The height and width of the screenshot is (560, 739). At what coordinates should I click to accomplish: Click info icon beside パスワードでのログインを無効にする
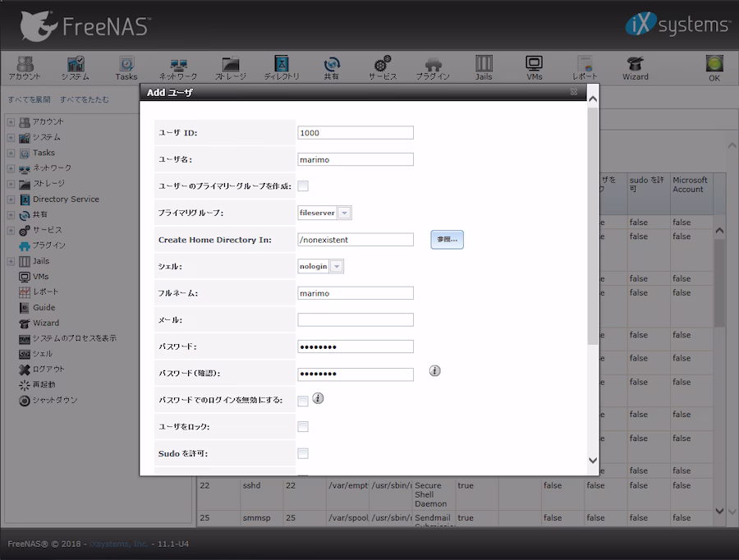tap(318, 398)
